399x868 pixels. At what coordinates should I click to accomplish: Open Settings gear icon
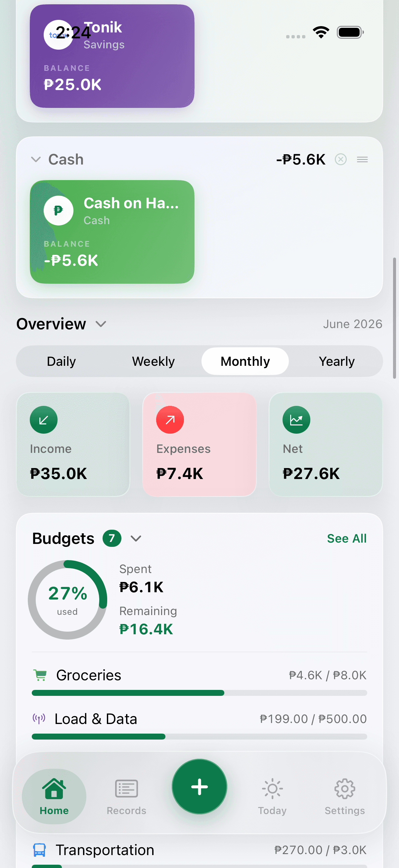click(x=344, y=789)
